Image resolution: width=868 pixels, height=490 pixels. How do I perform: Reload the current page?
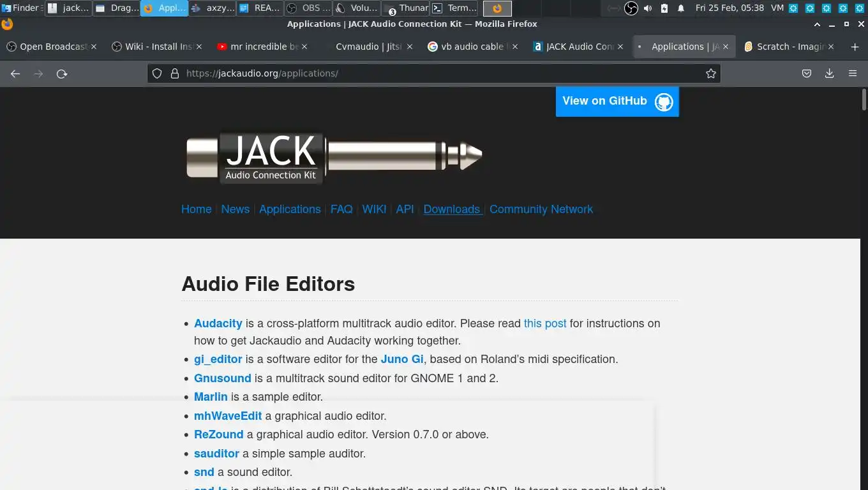tap(62, 73)
